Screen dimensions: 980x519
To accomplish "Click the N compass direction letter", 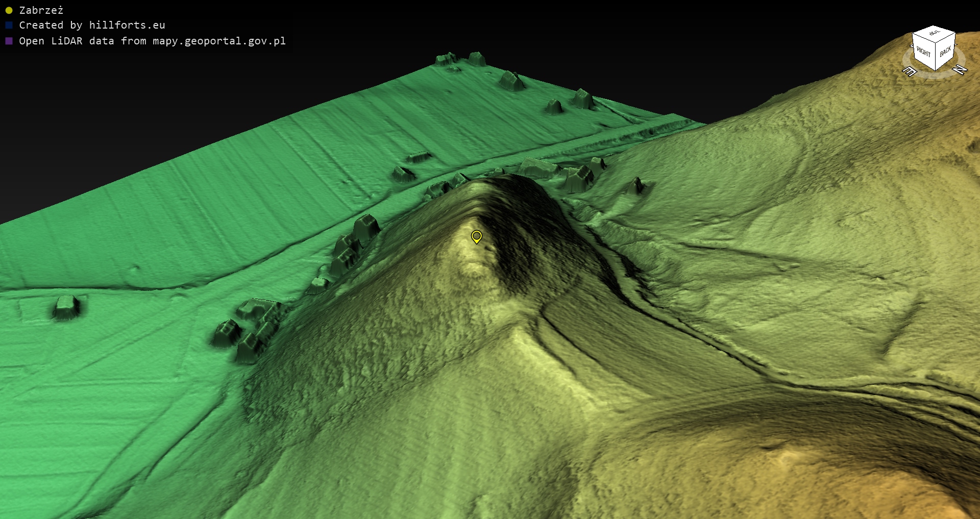I will coord(960,69).
